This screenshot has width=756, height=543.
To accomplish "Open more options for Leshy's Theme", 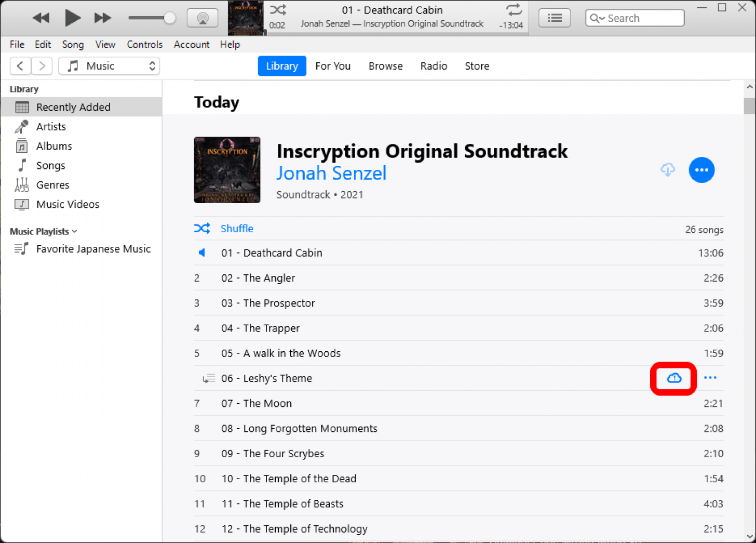I will pos(710,378).
